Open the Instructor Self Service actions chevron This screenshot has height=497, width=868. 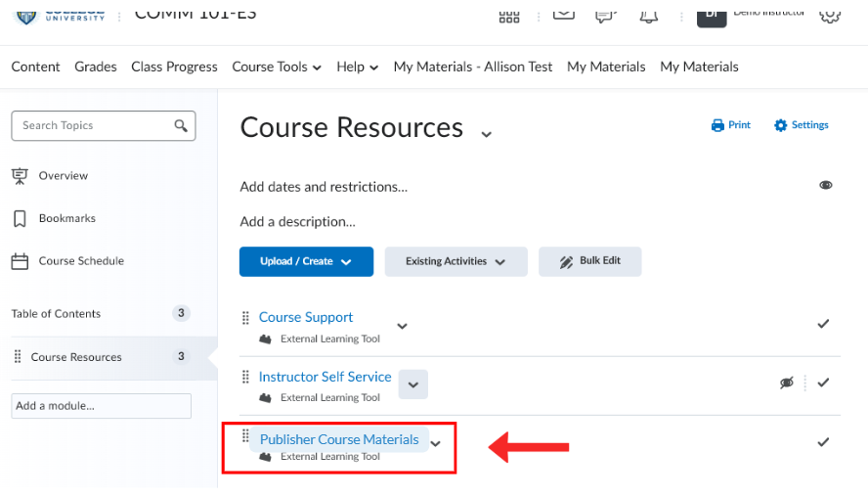[x=412, y=384]
